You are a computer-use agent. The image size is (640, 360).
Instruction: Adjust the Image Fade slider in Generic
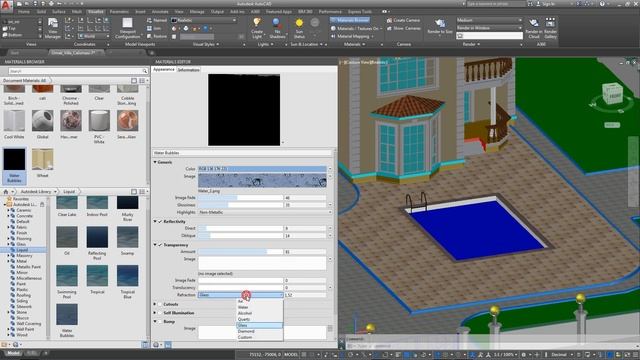[x=240, y=198]
